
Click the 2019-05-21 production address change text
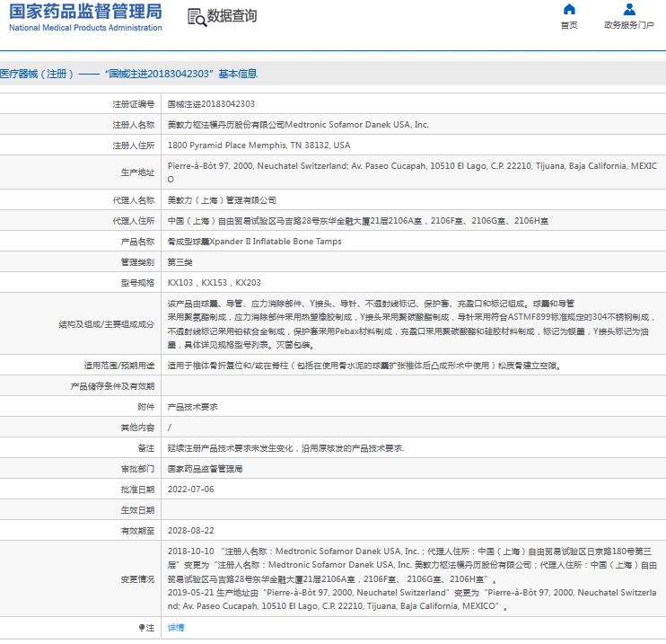point(412,599)
